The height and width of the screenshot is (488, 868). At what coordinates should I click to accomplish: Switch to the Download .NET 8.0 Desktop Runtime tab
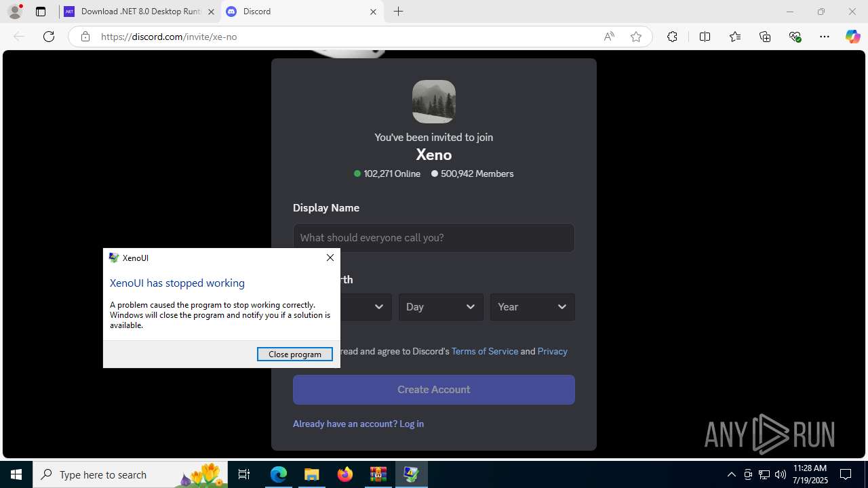click(x=140, y=12)
